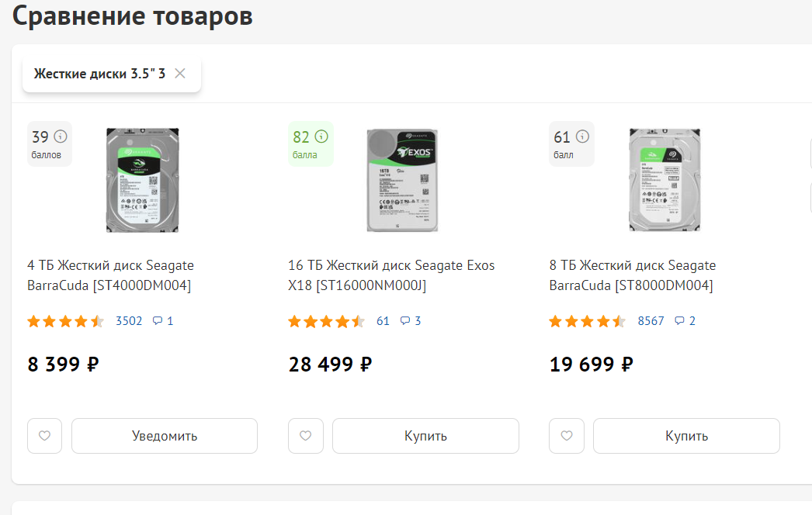View 8567 reviews for 8 TB drive
812x515 pixels.
click(x=651, y=321)
